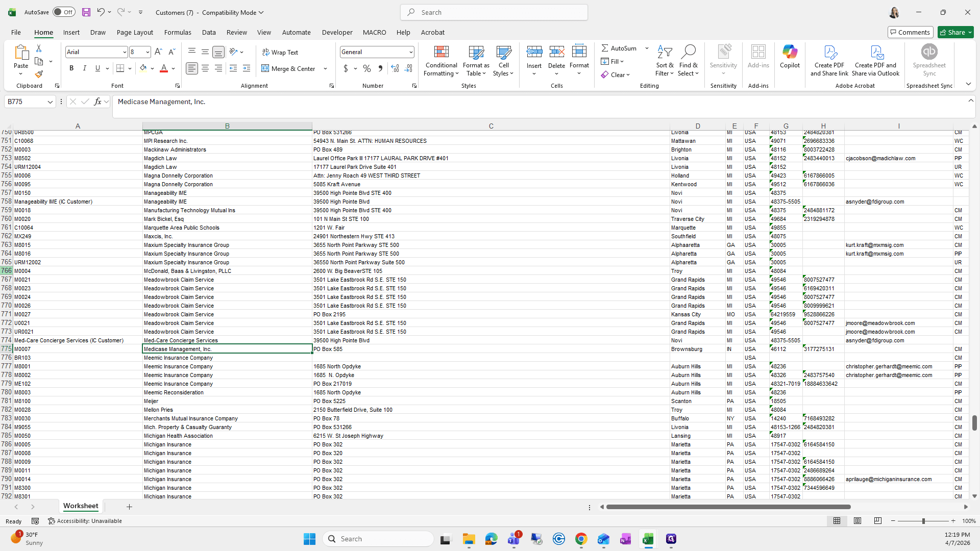Add a new sheet with plus button
Screen dimensions: 980x551
pyautogui.click(x=129, y=507)
